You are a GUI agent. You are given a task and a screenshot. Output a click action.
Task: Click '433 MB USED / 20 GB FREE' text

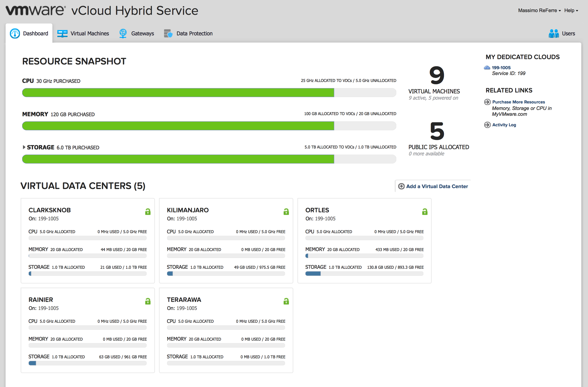[x=399, y=249]
